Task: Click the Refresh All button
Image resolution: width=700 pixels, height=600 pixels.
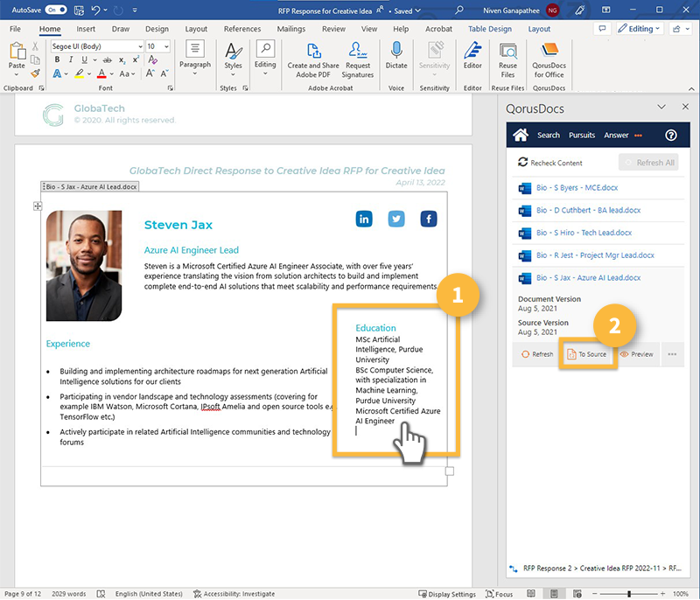Action: click(648, 163)
